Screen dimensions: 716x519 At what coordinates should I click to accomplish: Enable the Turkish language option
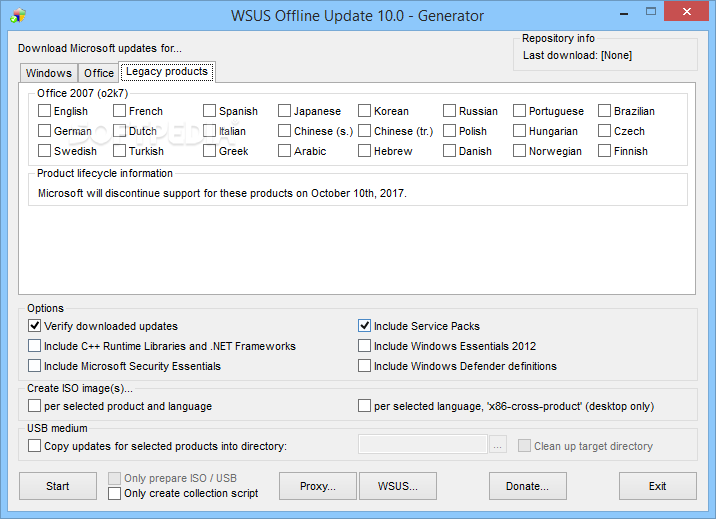pos(119,151)
